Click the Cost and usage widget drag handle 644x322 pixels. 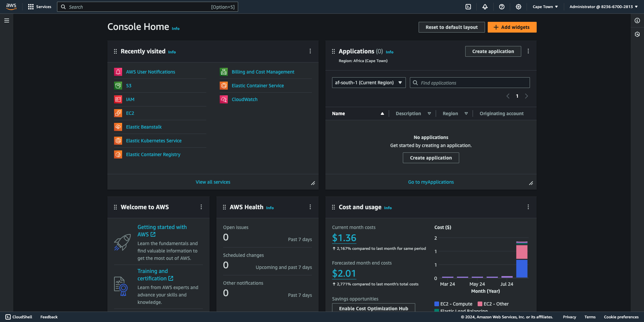click(x=333, y=207)
